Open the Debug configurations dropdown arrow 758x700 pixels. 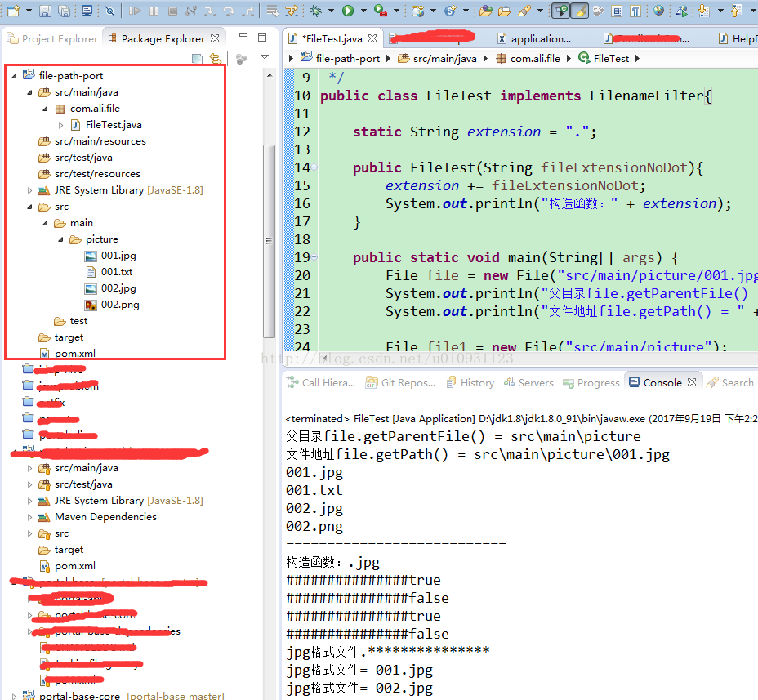click(331, 11)
